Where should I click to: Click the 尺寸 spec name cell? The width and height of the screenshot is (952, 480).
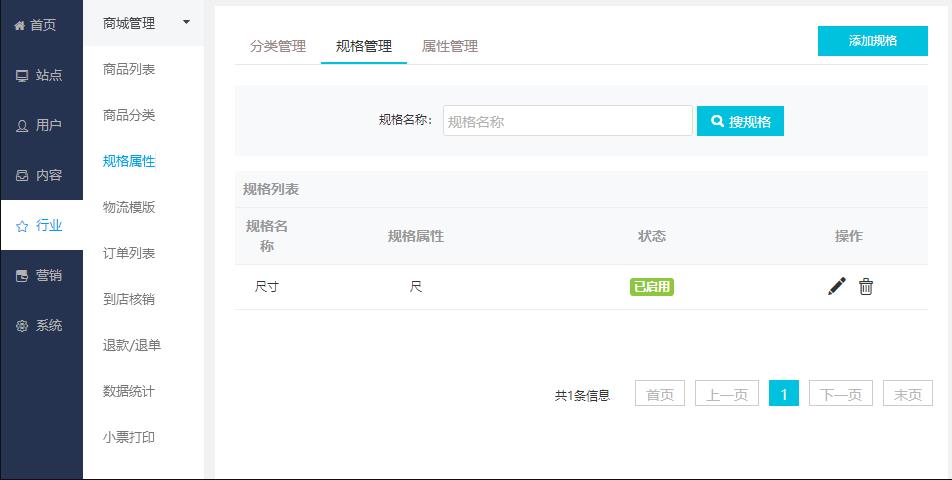pyautogui.click(x=267, y=286)
